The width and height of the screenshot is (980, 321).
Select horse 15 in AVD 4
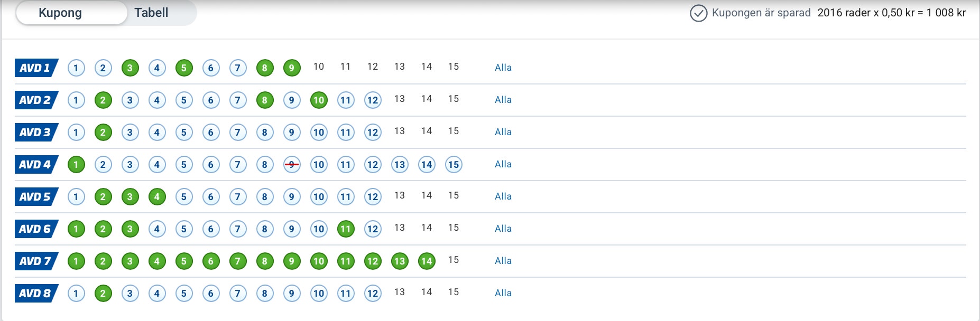(x=454, y=165)
